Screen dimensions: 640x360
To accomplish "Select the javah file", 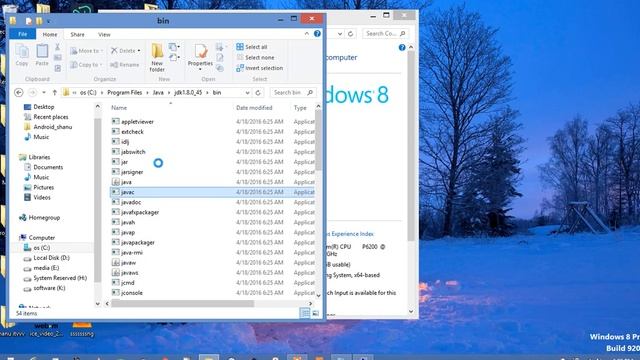I will tap(128, 222).
